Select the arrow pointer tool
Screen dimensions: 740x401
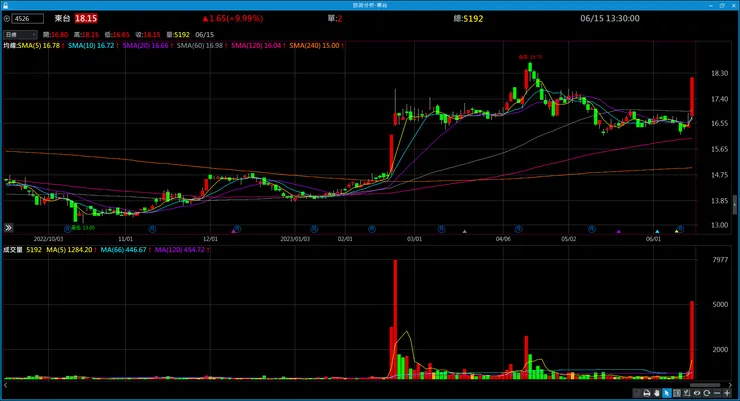(x=666, y=393)
